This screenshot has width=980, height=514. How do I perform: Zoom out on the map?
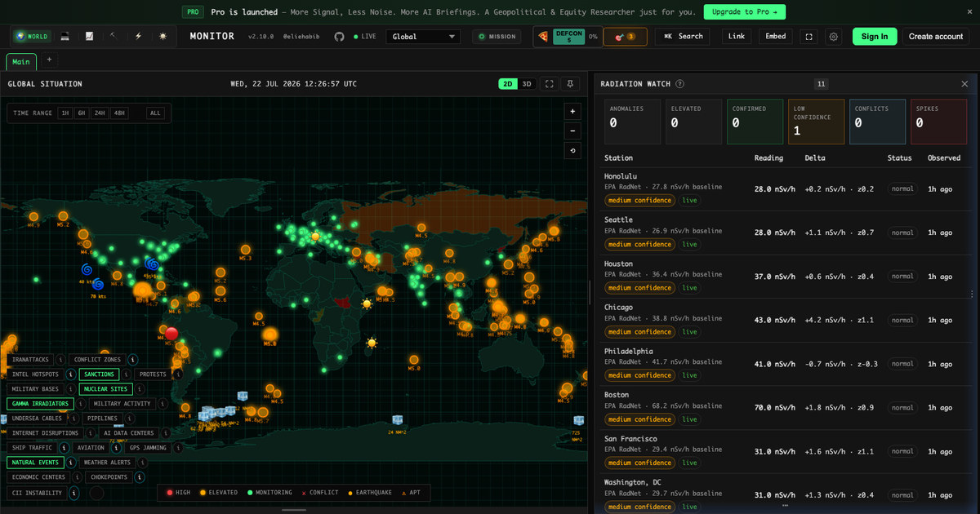coord(573,131)
